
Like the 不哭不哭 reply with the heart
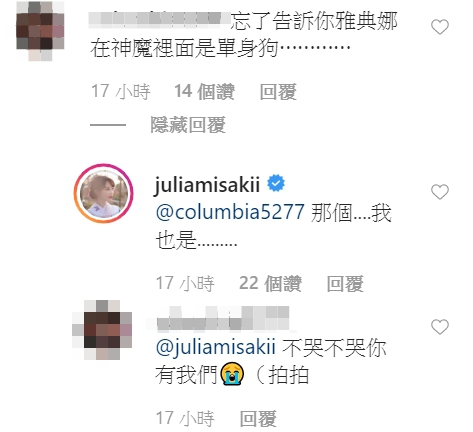coord(440,327)
